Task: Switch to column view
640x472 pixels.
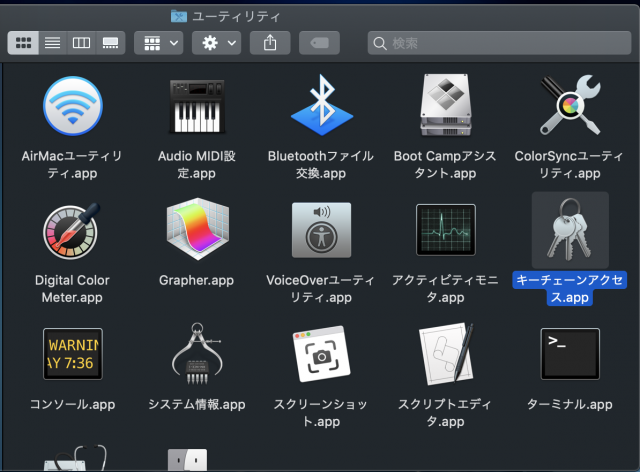Action: [x=81, y=43]
